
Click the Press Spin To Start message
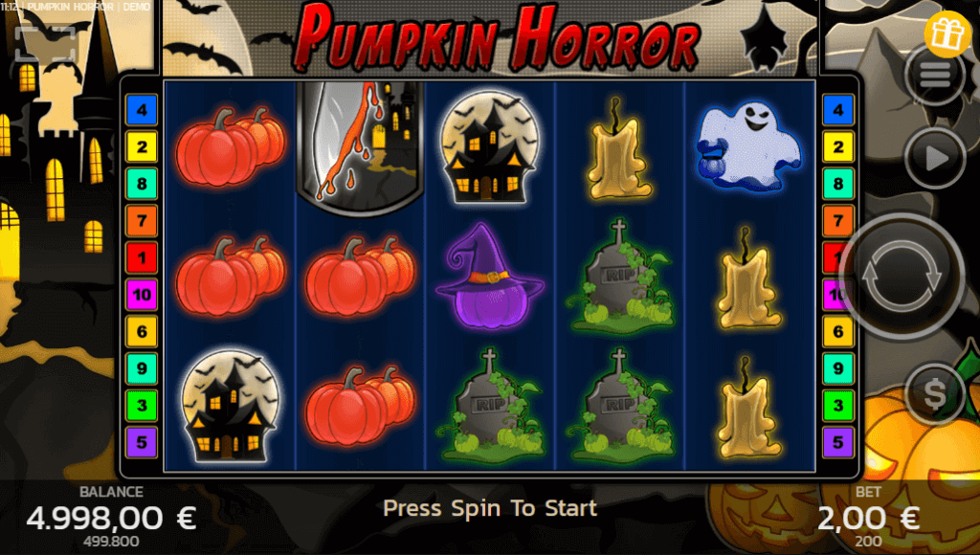point(490,508)
